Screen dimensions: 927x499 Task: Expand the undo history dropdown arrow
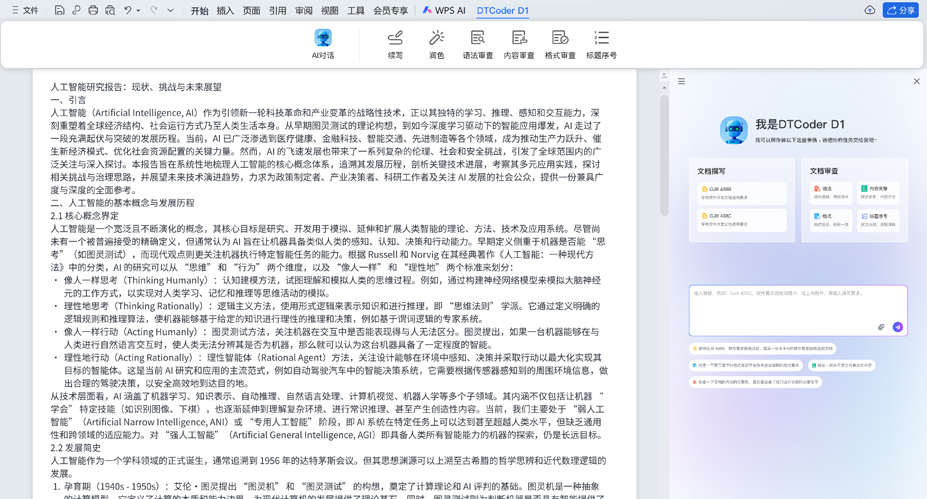coord(139,11)
